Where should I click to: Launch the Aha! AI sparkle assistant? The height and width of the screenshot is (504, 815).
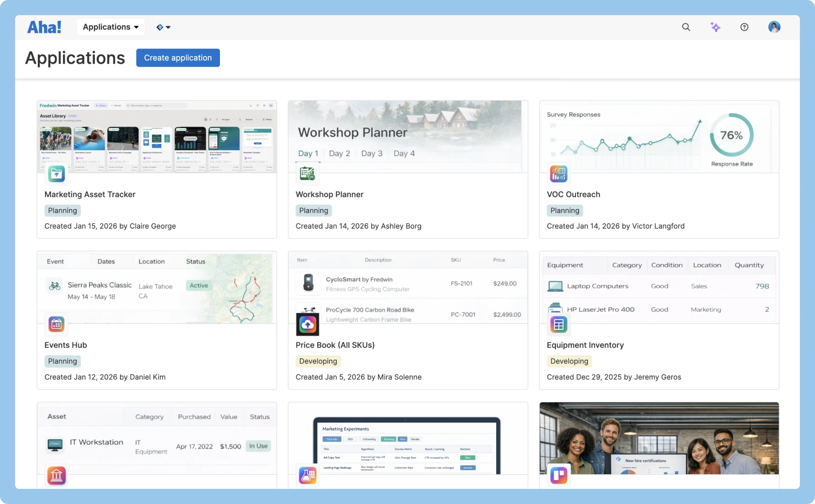(x=715, y=27)
